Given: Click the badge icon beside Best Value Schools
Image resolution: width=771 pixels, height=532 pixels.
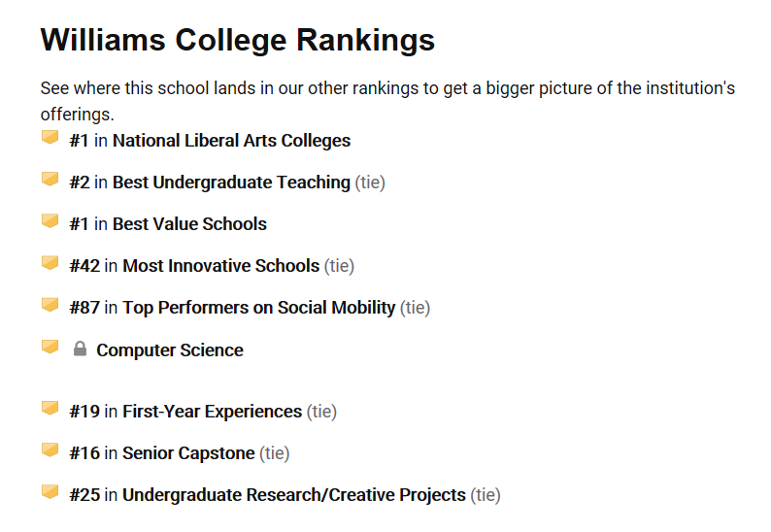Looking at the screenshot, I should pos(50,221).
